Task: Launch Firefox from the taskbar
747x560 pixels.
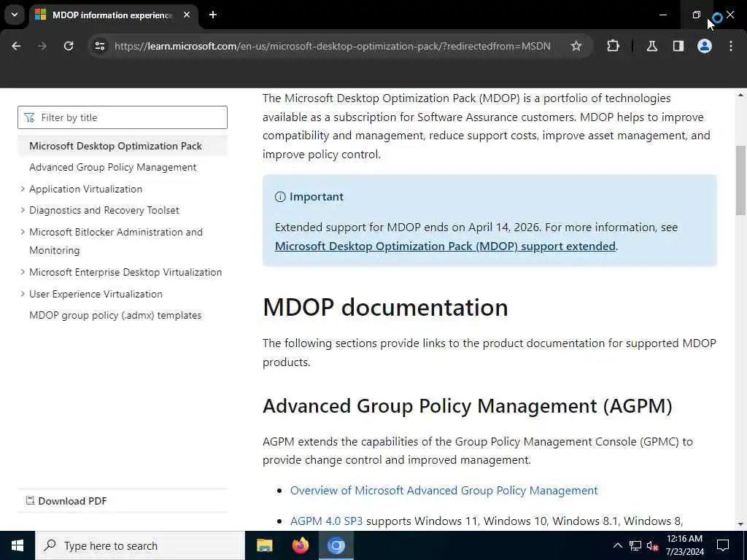Action: (x=300, y=545)
